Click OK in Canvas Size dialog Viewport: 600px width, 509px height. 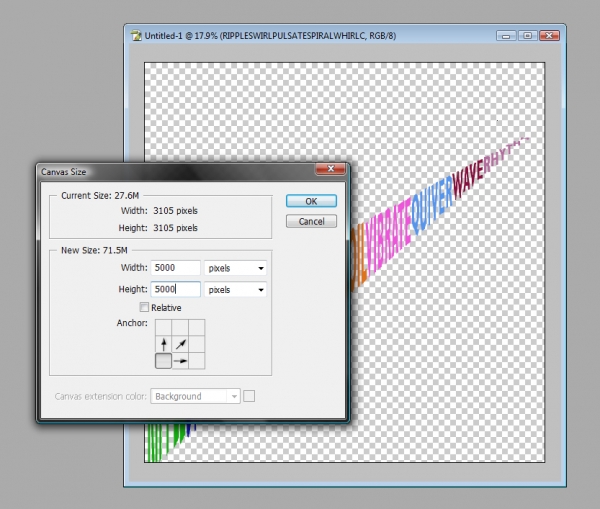coord(311,201)
